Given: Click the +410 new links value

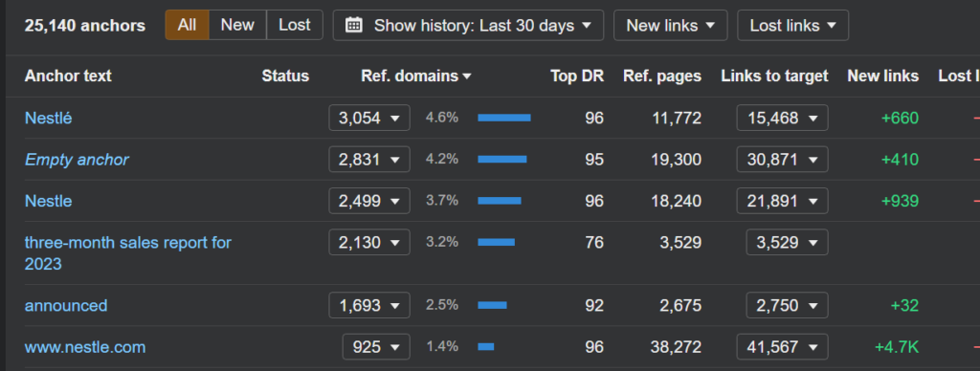Looking at the screenshot, I should pos(900,160).
